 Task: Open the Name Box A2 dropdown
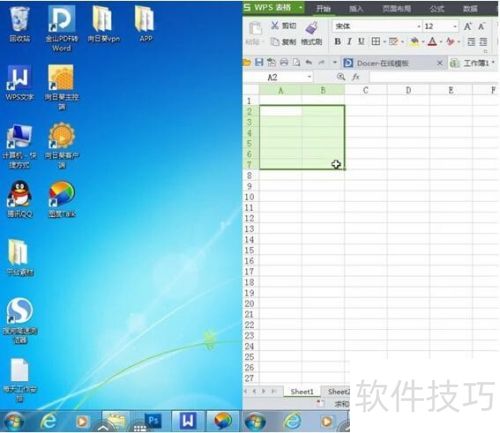click(309, 77)
